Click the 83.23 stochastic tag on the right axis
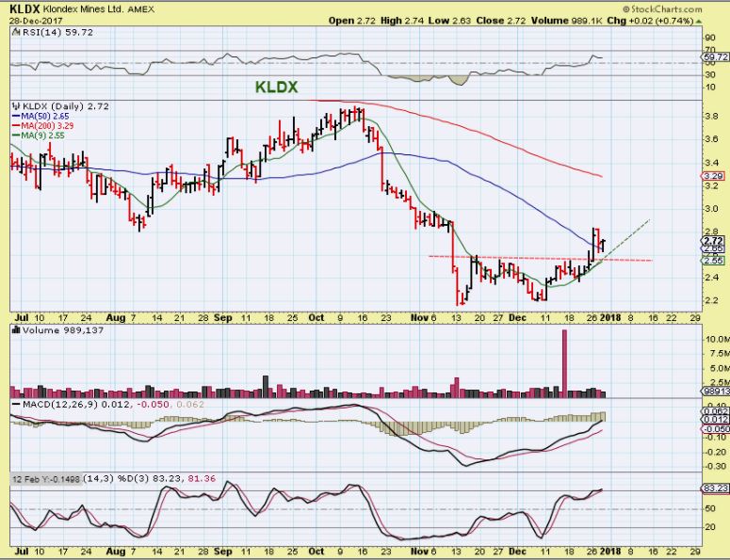The image size is (730, 560). (715, 488)
